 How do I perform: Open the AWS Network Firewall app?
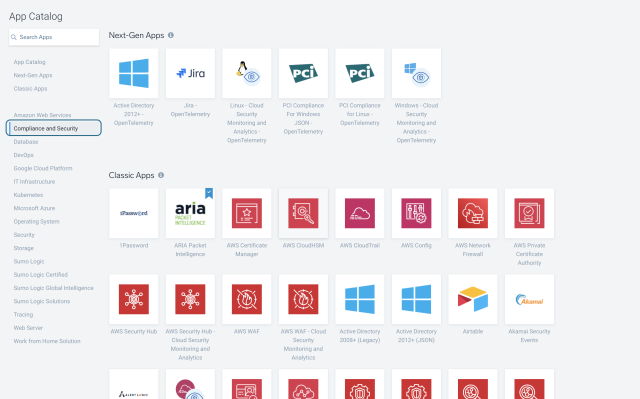coord(473,213)
